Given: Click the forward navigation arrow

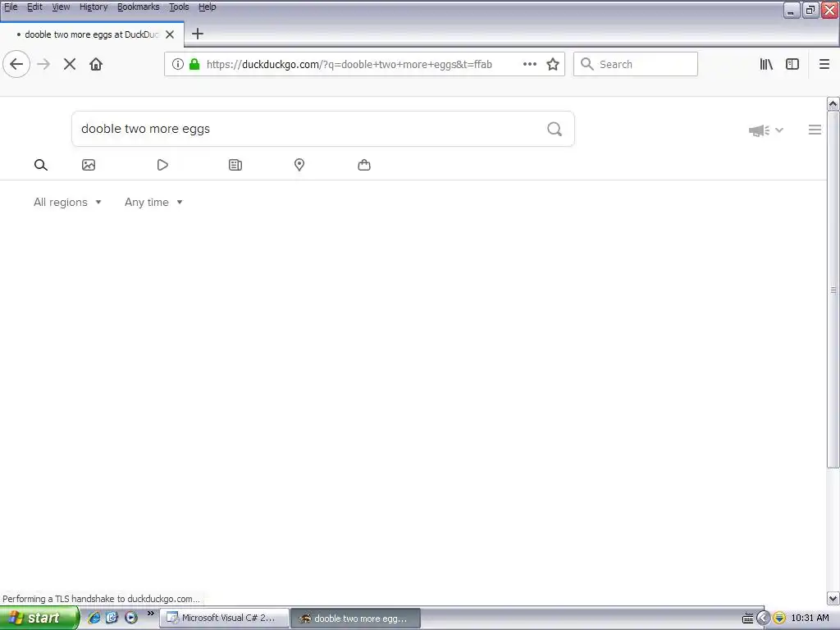Looking at the screenshot, I should pyautogui.click(x=43, y=64).
